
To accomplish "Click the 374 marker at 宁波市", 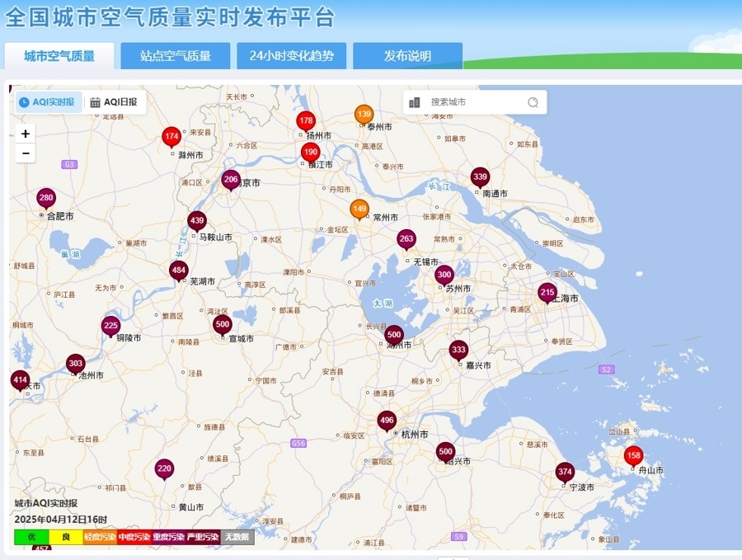I will (565, 472).
